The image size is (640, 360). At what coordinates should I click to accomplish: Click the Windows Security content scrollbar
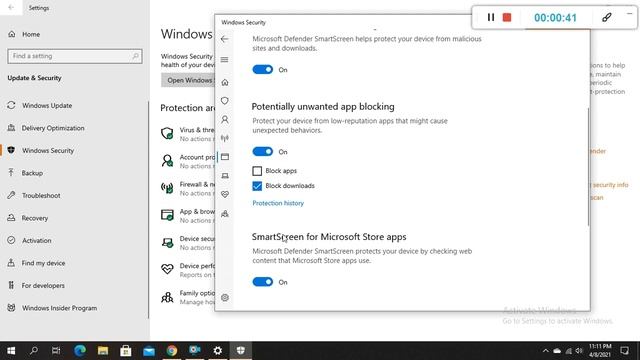click(x=588, y=167)
